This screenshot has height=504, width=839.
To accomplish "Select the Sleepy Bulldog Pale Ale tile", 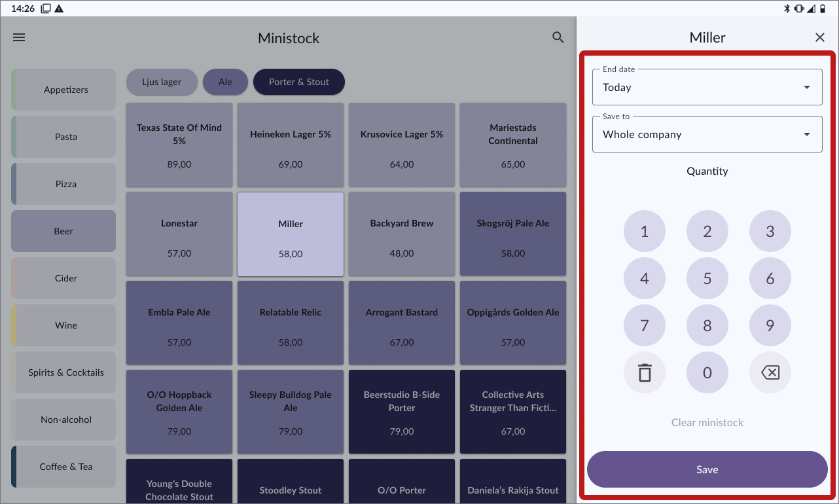I will pos(291,412).
